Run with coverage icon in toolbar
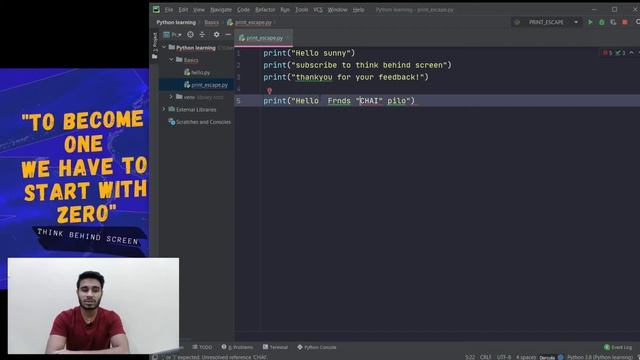Screen dimensions: 640x360 point(613,22)
